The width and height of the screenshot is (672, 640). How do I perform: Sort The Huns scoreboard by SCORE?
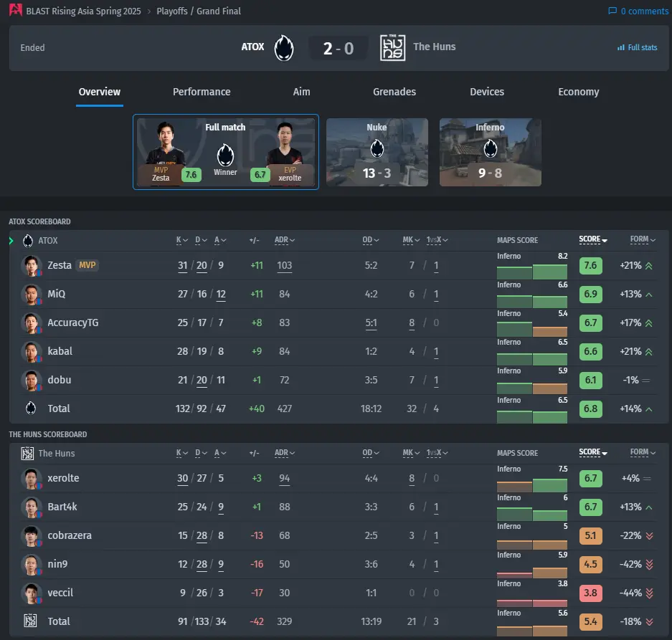pyautogui.click(x=593, y=452)
